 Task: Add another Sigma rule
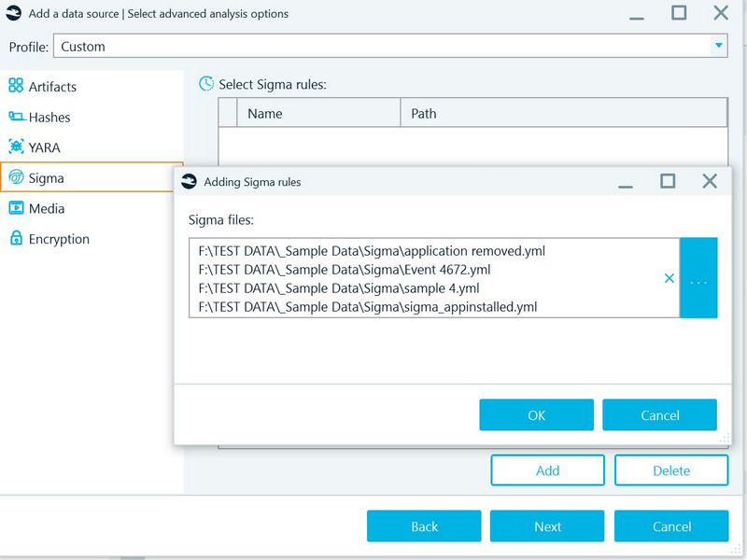[547, 469]
